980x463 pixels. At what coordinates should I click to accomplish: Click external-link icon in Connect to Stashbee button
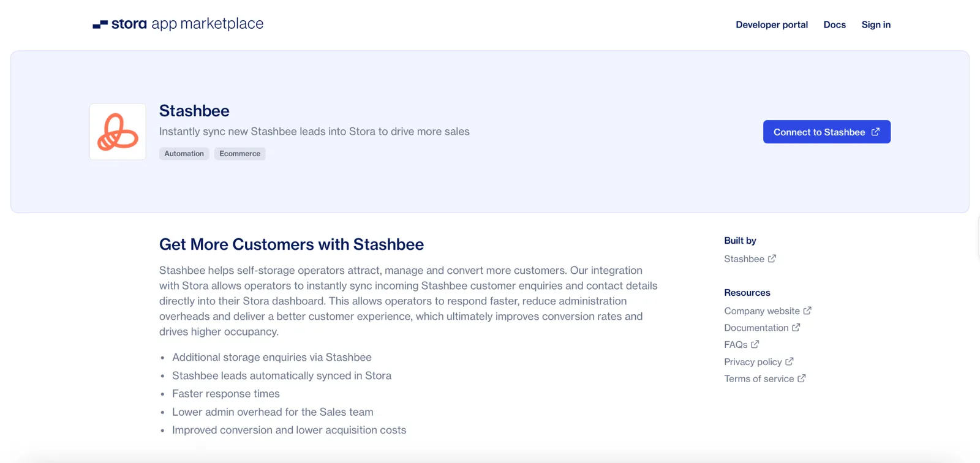875,132
